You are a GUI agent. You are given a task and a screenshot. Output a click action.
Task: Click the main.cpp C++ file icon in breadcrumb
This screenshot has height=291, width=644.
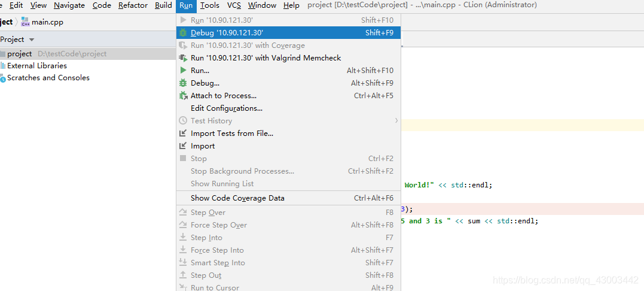25,22
